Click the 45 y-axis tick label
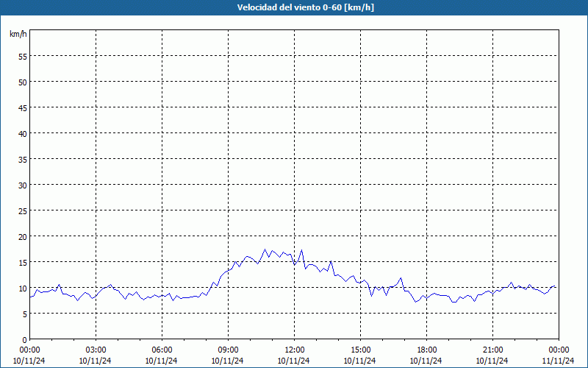 point(22,107)
